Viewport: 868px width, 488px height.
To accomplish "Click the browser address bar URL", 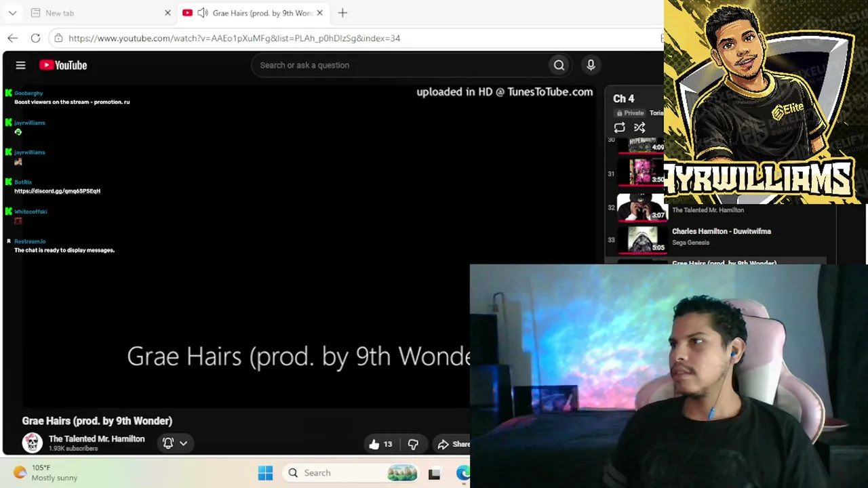I will (234, 38).
